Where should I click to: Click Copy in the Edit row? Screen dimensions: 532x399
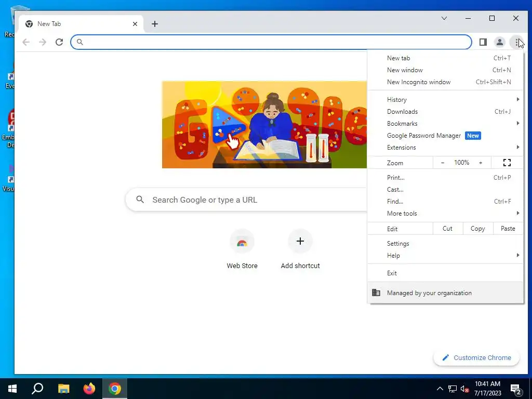pyautogui.click(x=478, y=229)
